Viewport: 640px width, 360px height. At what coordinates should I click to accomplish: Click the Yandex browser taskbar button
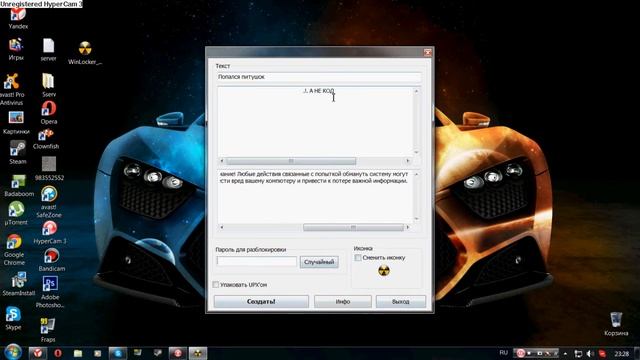tap(38, 353)
